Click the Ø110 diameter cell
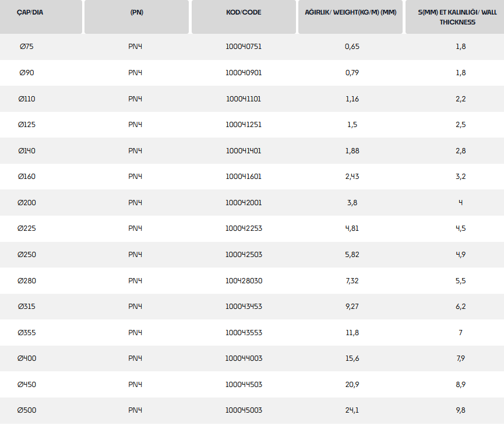The width and height of the screenshot is (504, 429). click(x=26, y=99)
